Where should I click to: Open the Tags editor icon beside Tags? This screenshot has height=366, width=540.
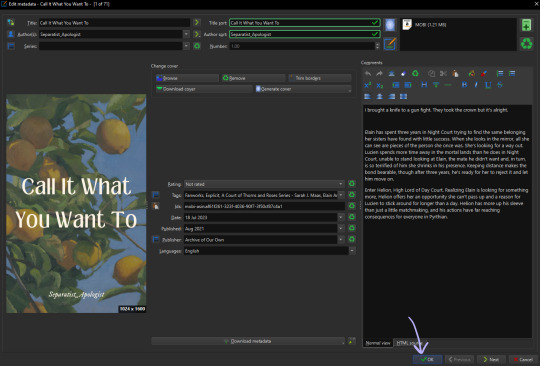click(x=156, y=195)
